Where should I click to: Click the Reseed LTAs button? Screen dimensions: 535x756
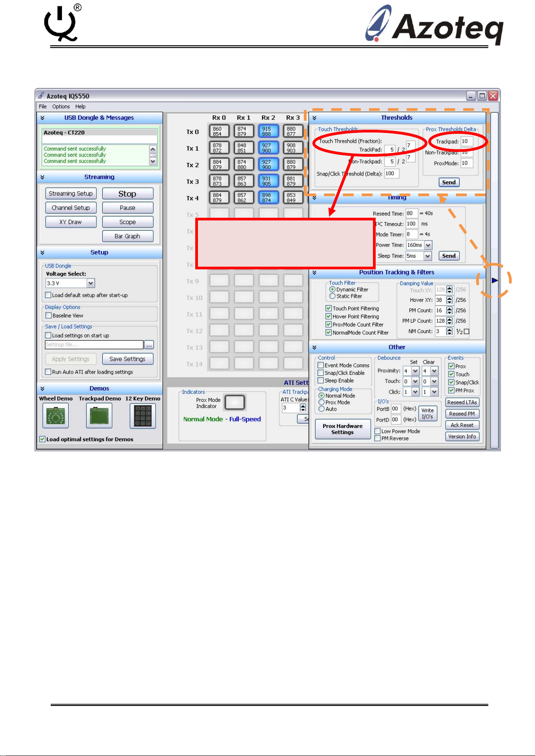pos(462,402)
